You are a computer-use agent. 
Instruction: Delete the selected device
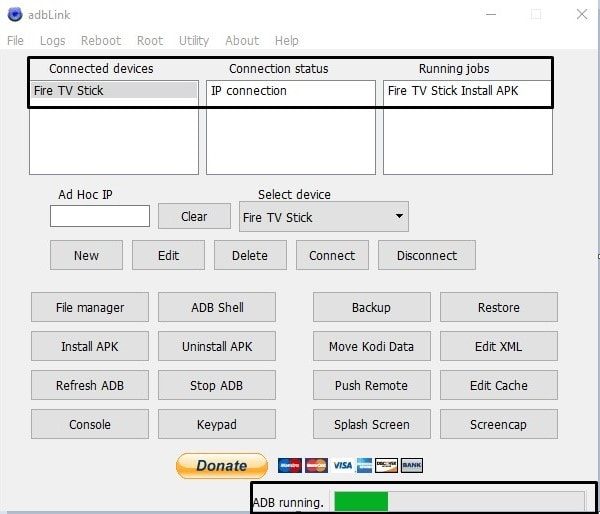250,255
